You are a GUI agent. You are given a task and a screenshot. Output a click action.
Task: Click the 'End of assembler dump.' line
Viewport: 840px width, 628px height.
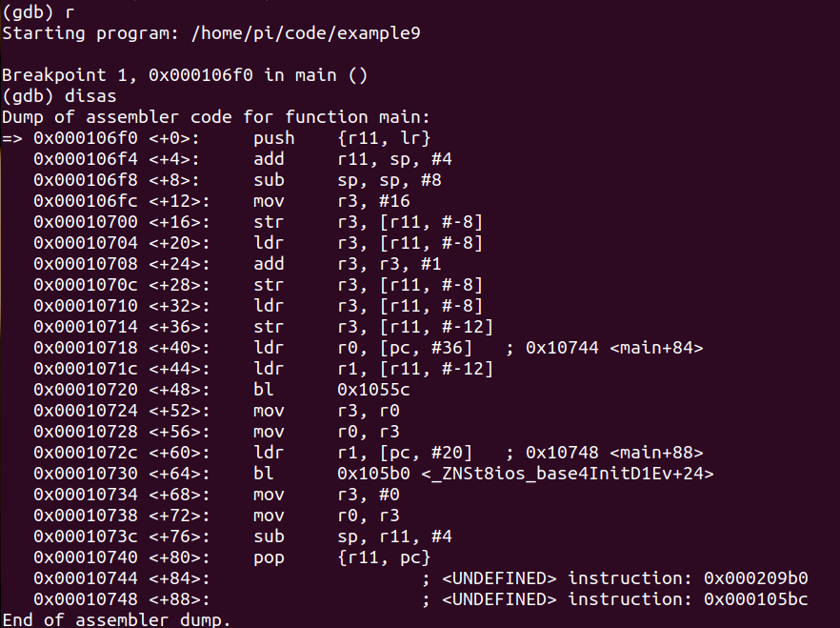(x=116, y=620)
